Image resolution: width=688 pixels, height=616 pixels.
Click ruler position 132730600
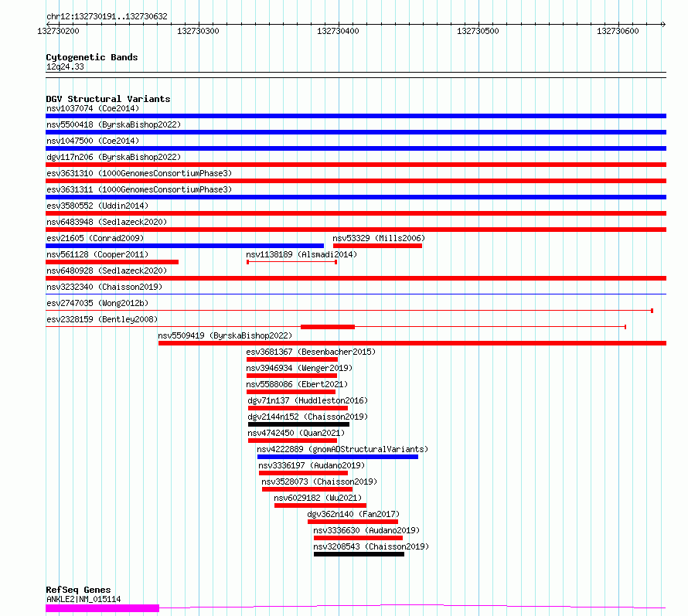point(618,31)
